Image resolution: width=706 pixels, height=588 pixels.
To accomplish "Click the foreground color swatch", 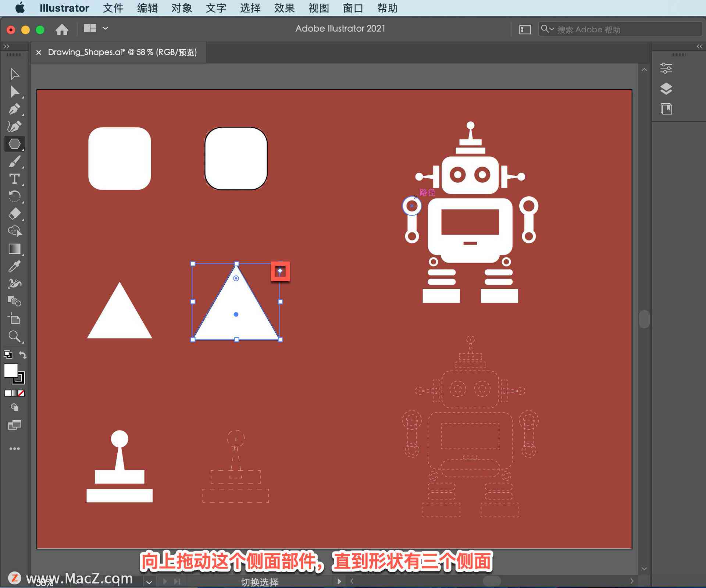I will pyautogui.click(x=11, y=372).
